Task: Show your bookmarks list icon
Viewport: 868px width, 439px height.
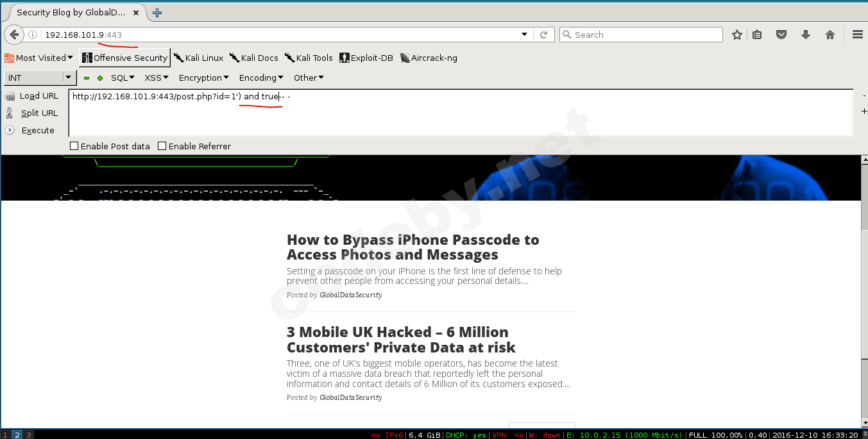Action: 757,35
